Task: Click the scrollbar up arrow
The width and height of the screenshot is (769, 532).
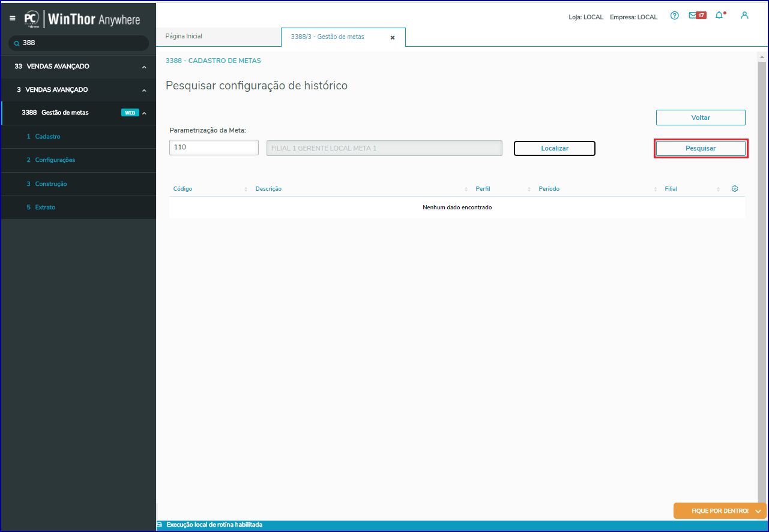Action: 762,57
